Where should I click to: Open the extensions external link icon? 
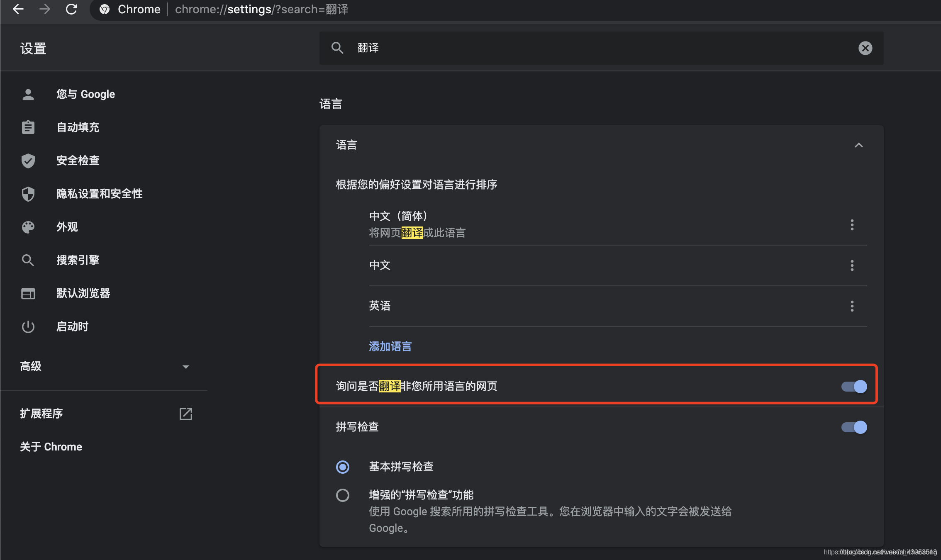point(185,414)
